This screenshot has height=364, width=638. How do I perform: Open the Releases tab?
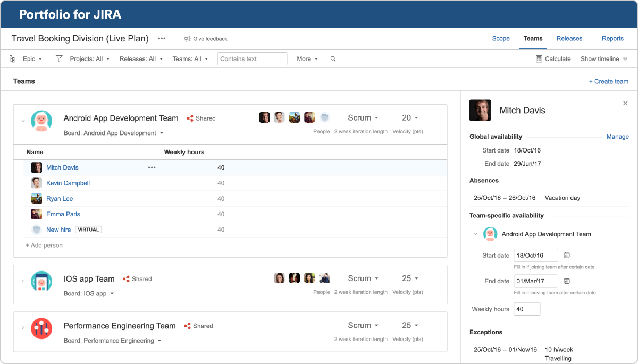pyautogui.click(x=569, y=39)
